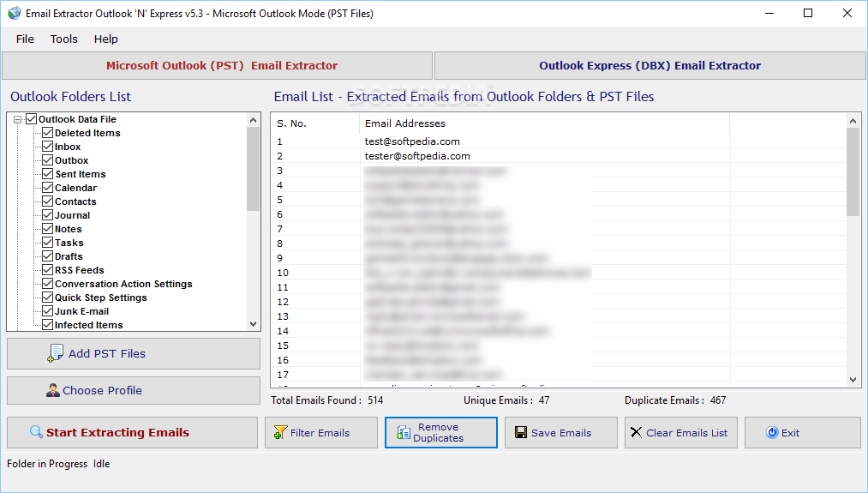Select the tester@softpedia.com email row
868x493 pixels.
[x=558, y=156]
